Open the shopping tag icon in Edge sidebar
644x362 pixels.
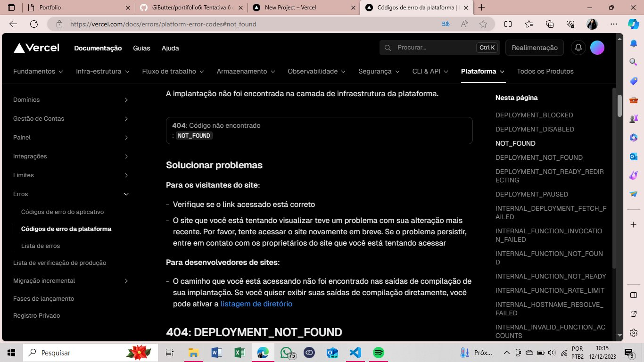[x=634, y=81]
